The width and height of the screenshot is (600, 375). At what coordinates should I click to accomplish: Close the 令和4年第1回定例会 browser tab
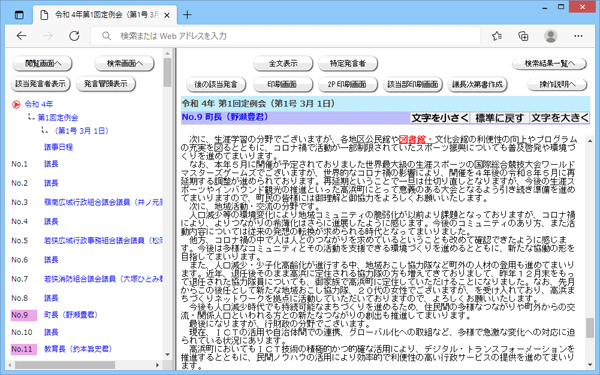pyautogui.click(x=167, y=15)
